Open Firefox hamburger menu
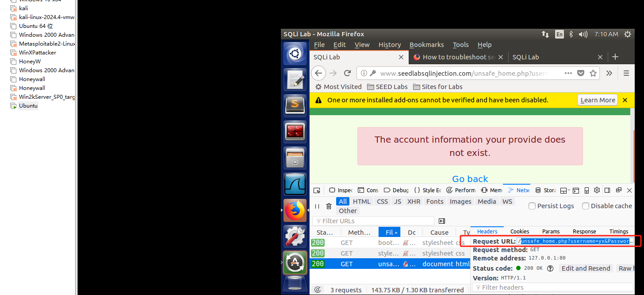Viewport: 644px width, 295px height. [626, 73]
